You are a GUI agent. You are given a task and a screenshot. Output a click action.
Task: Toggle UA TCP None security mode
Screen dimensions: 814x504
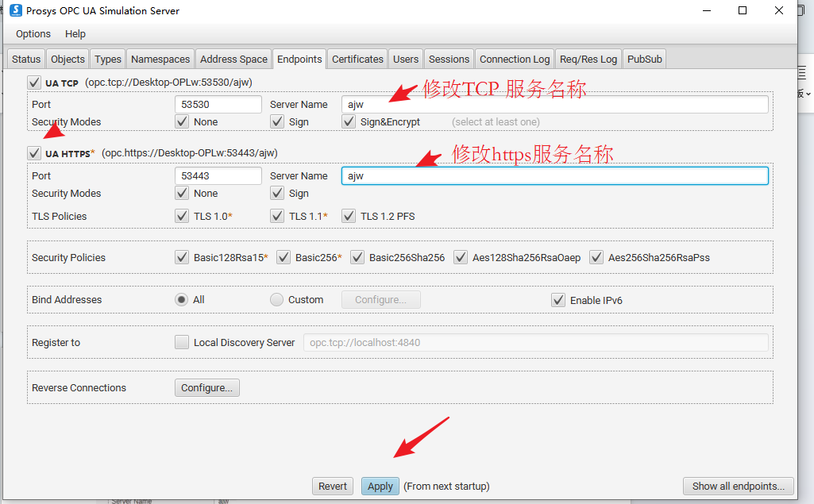click(182, 122)
